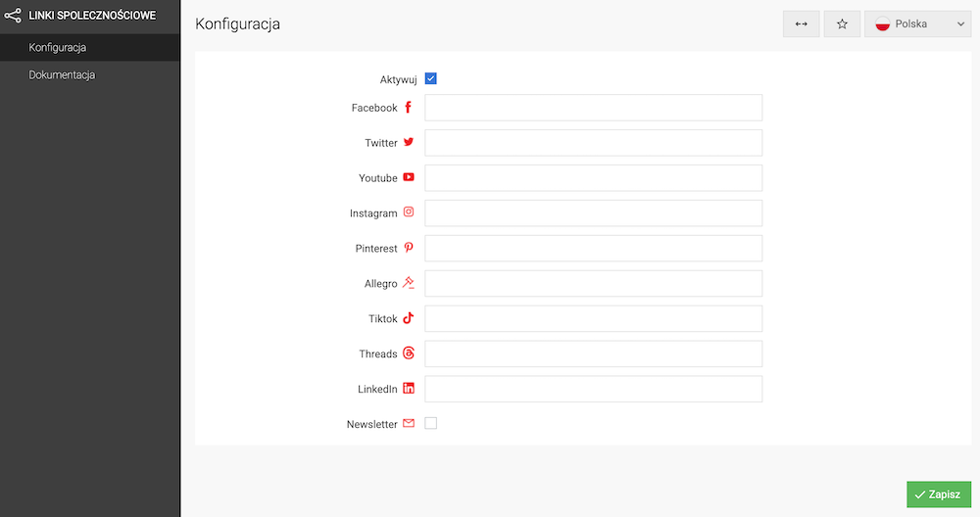Focus the Allegro link input

point(593,284)
